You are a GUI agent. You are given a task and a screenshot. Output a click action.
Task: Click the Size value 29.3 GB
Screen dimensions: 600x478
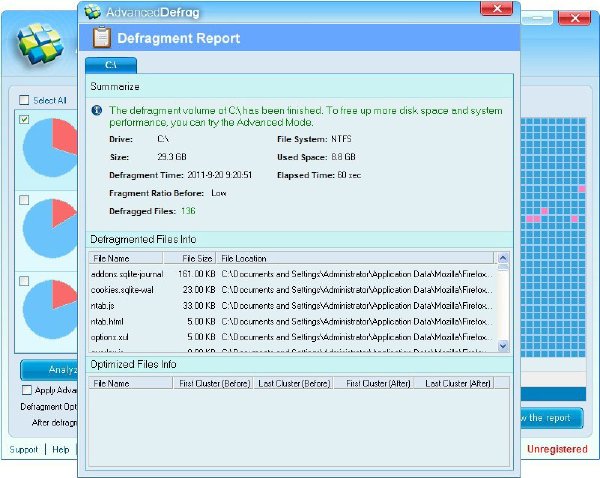point(172,157)
